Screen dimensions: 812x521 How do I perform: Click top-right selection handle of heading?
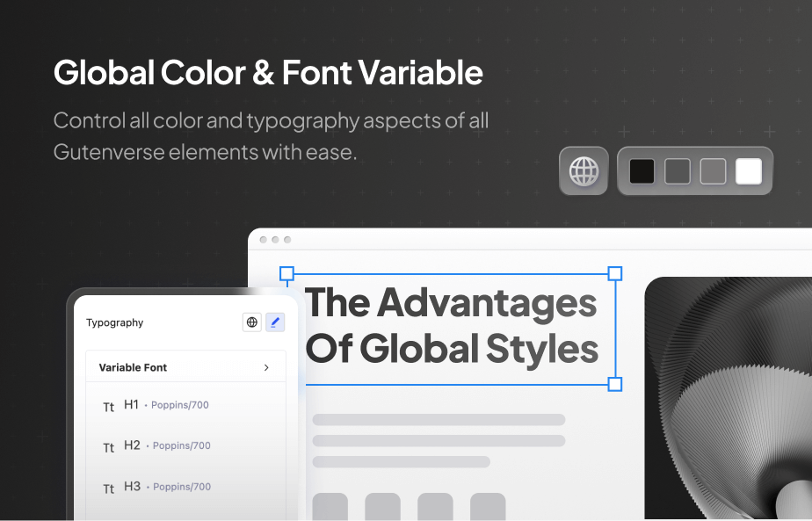pyautogui.click(x=614, y=273)
